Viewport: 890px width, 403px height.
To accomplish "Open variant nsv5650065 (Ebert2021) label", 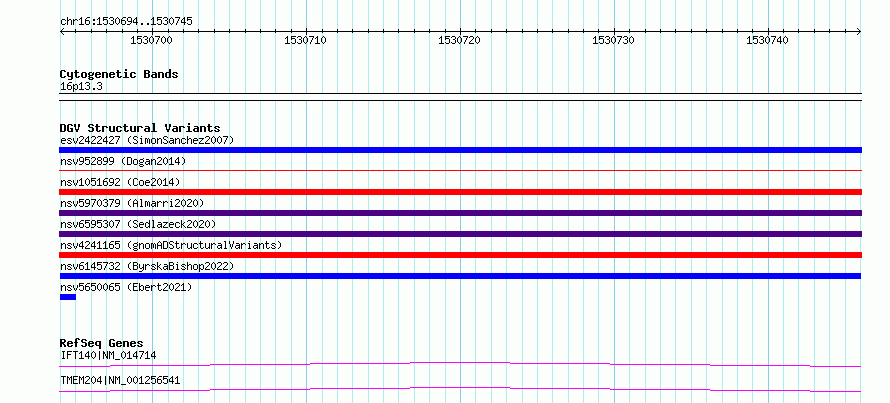I will (x=126, y=287).
